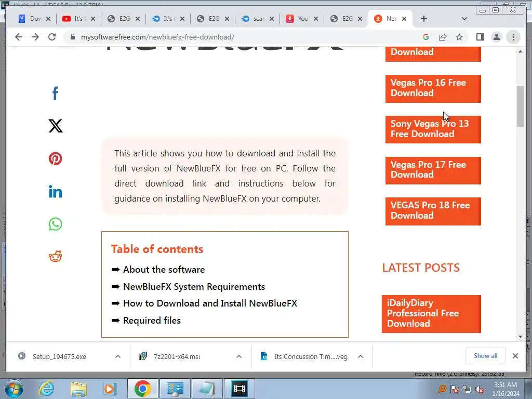
Task: Switch to the Chrome taskbar button
Action: (142, 389)
